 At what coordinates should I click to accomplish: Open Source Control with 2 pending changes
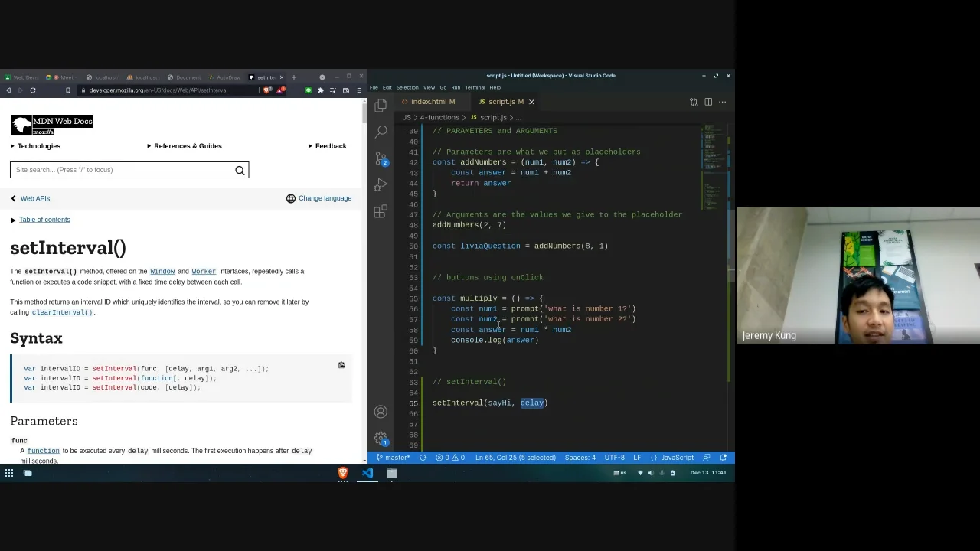click(381, 158)
